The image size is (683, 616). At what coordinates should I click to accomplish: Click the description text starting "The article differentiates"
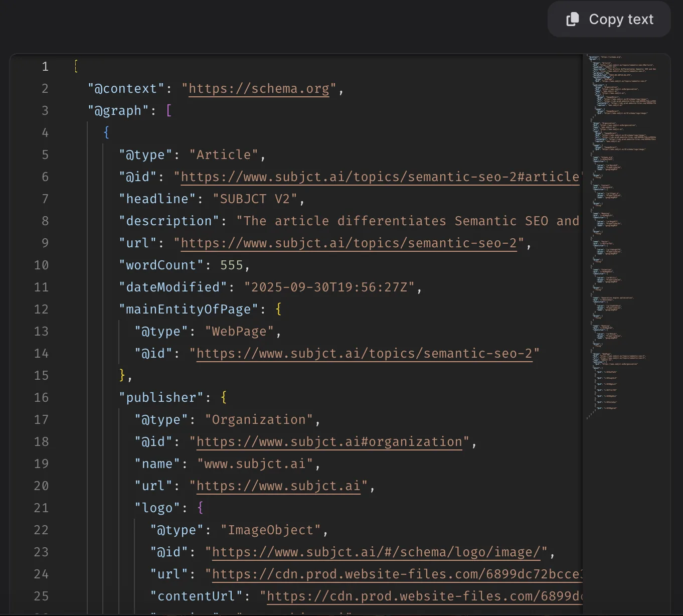[x=408, y=221]
